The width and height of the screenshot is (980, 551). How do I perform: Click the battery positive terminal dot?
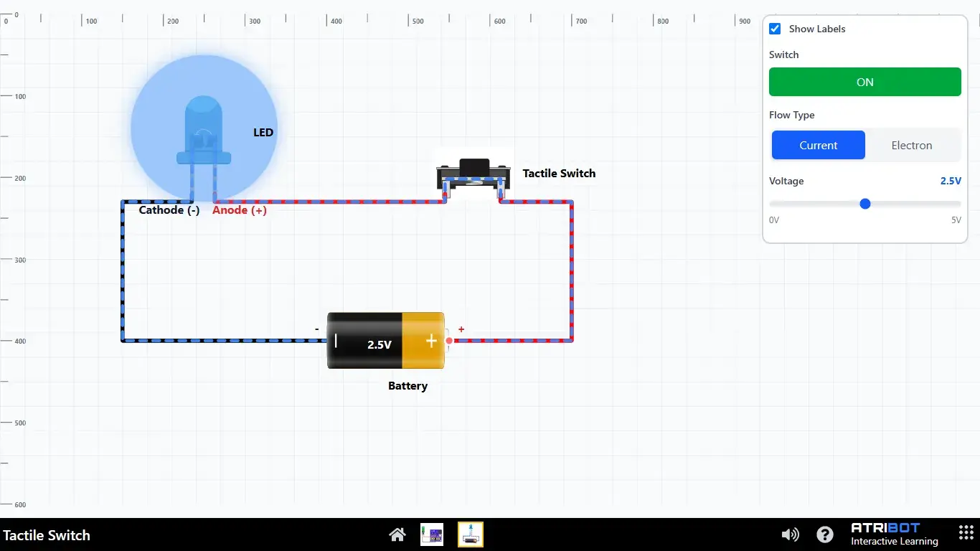pos(449,341)
